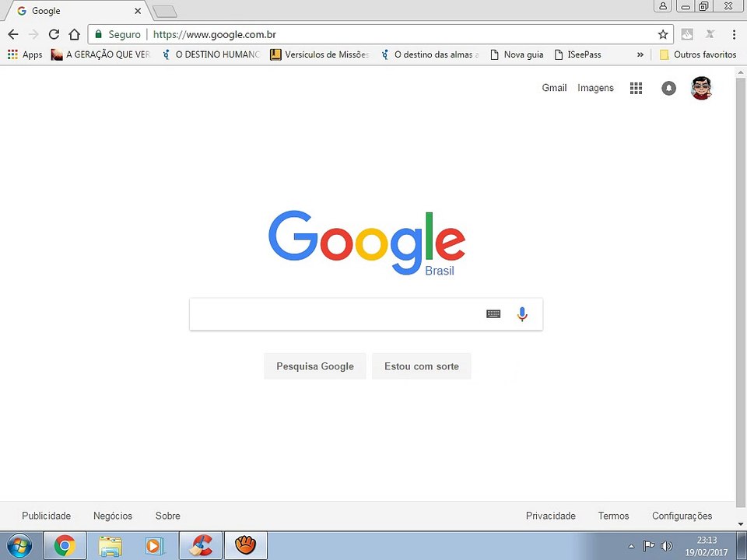The image size is (747, 560).
Task: Open Versículos de Missões bookmark
Action: [320, 54]
